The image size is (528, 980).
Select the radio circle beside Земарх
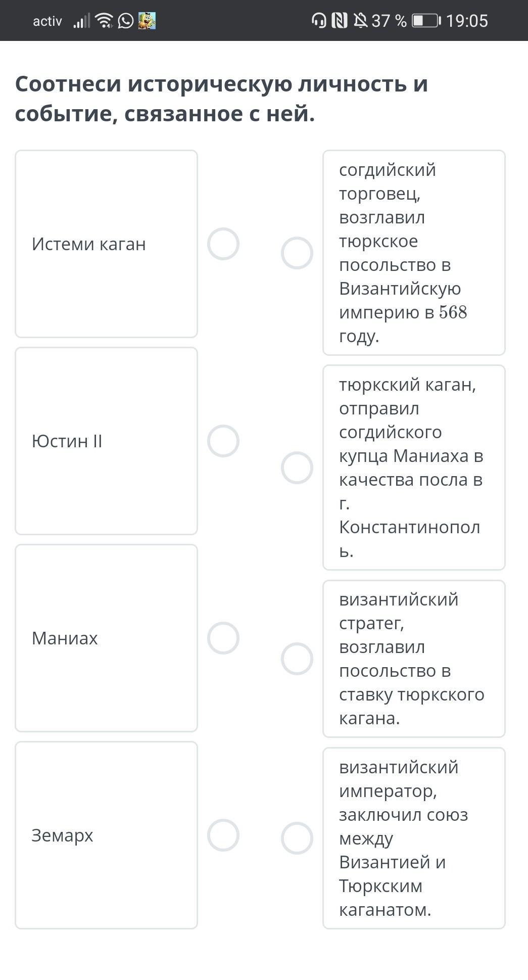223,835
